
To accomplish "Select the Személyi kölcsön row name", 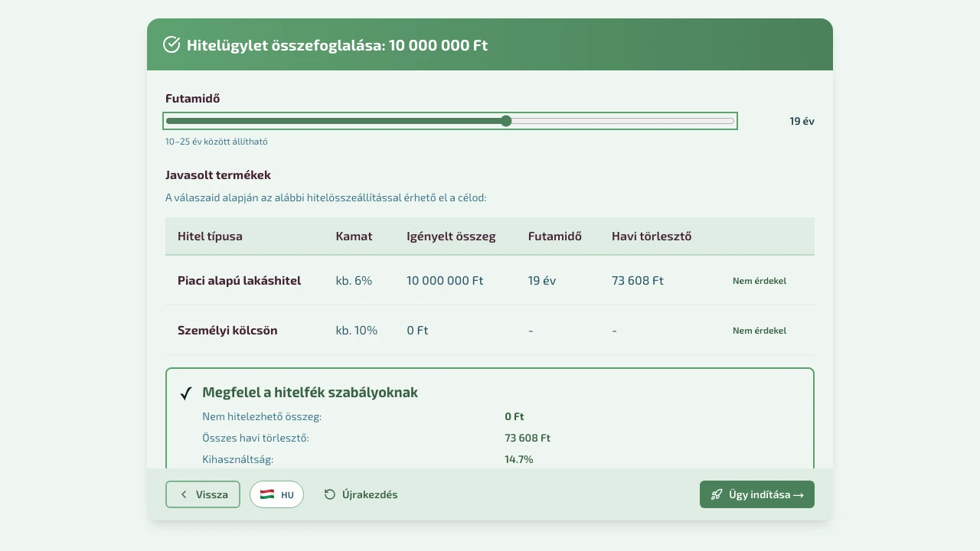I will pos(227,331).
